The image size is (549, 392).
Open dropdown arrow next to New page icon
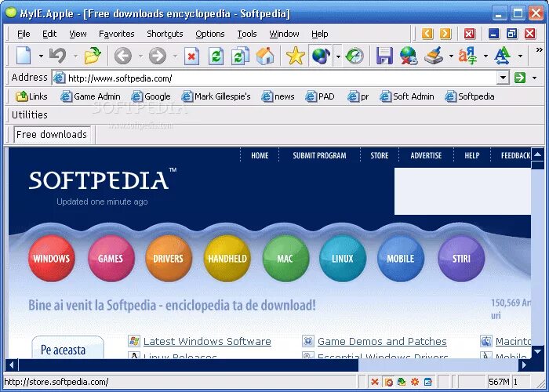point(41,56)
